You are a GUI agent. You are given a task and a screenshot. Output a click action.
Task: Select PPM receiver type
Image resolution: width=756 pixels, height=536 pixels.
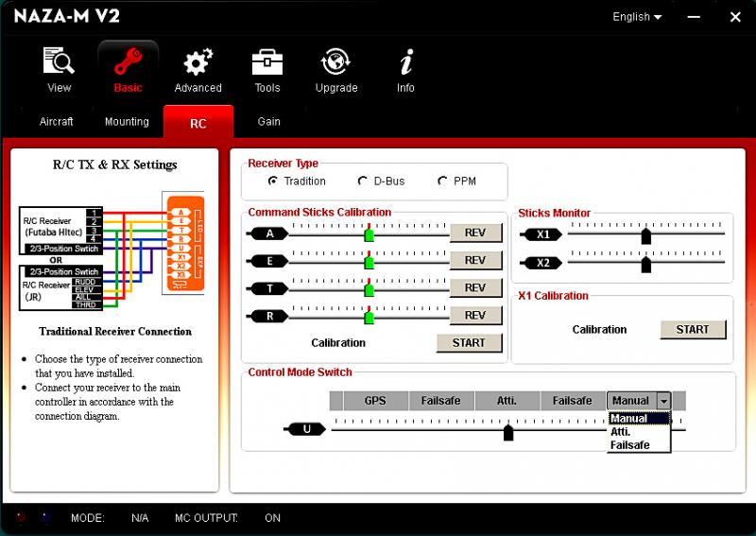click(442, 181)
